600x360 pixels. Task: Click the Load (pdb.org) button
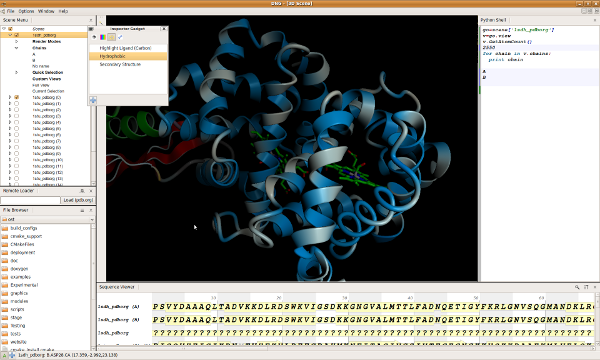(x=78, y=200)
